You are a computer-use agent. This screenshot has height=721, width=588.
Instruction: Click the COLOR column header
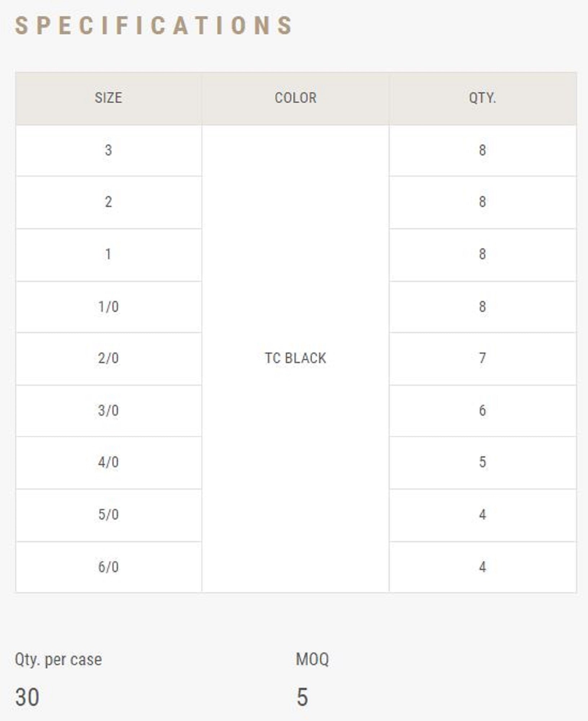coord(296,98)
